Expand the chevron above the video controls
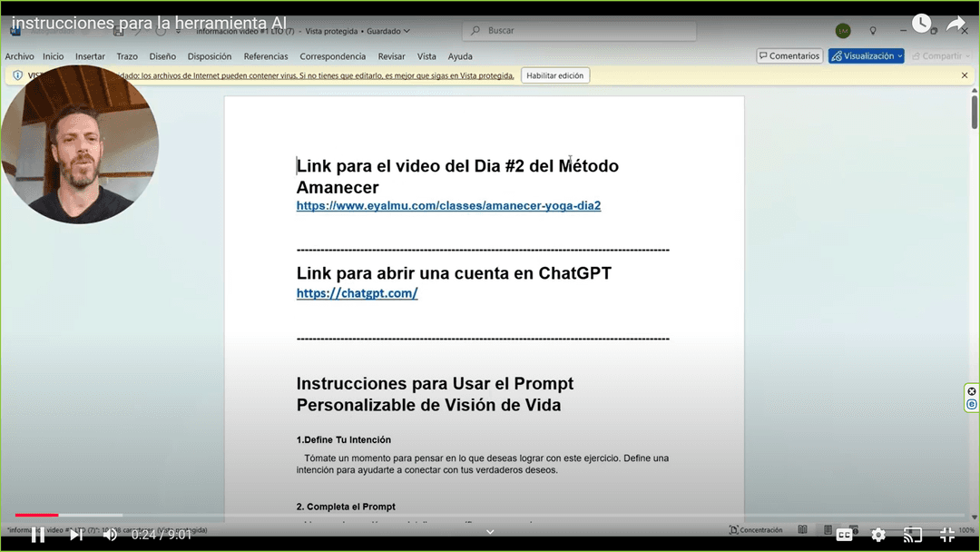 pyautogui.click(x=490, y=532)
